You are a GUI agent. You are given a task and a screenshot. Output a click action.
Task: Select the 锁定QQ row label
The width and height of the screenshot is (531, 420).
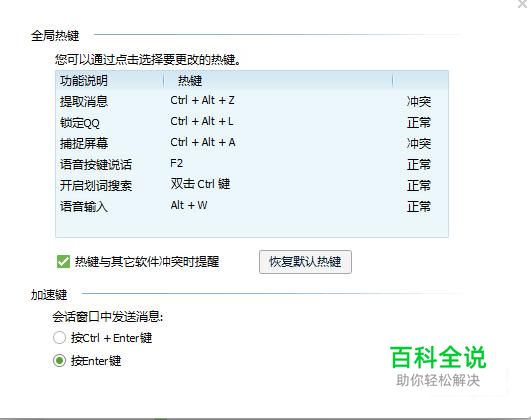(x=80, y=123)
